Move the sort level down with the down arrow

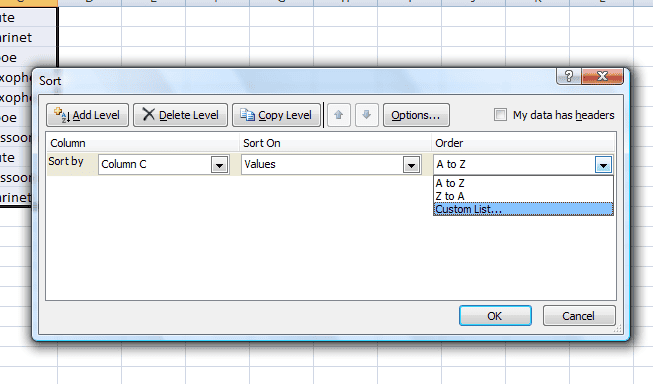(x=366, y=115)
